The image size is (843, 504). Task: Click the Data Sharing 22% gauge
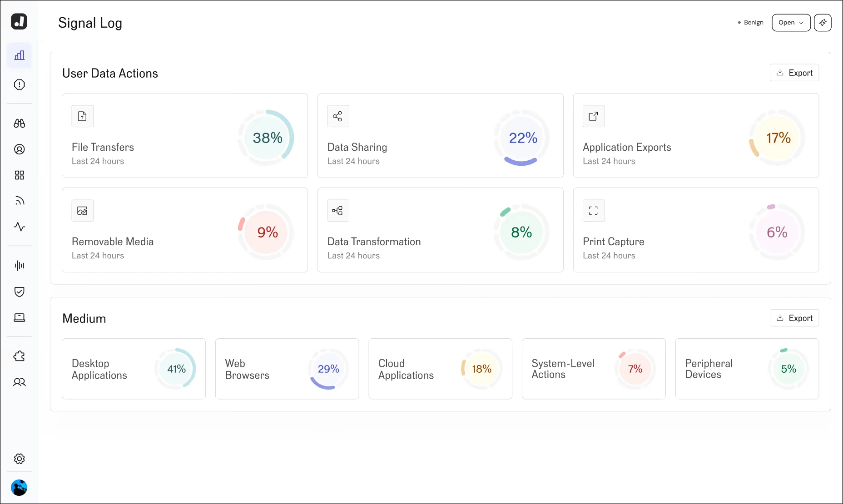(522, 138)
